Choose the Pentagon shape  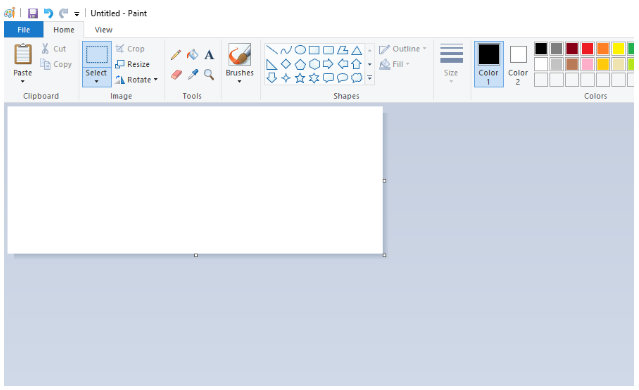tap(300, 64)
